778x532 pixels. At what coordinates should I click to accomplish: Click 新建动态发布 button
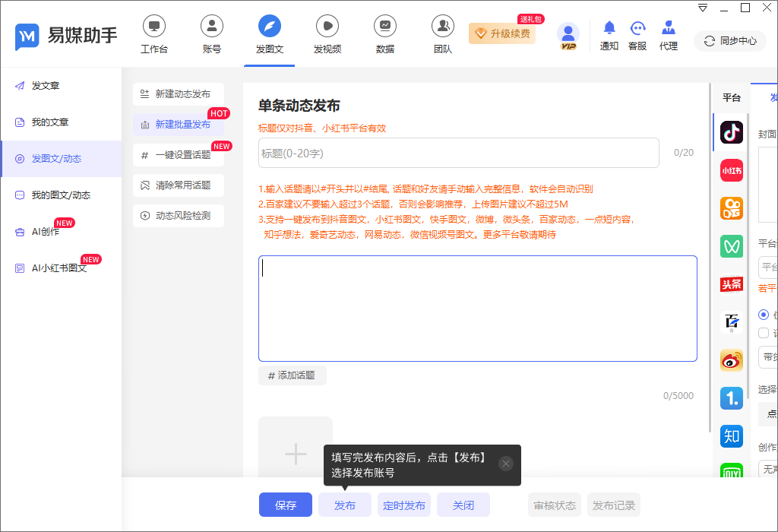(178, 93)
